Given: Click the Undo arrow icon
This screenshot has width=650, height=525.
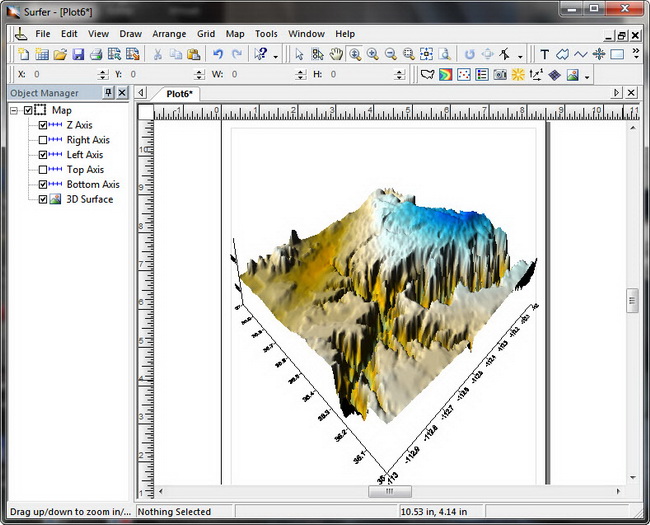Looking at the screenshot, I should [218, 54].
